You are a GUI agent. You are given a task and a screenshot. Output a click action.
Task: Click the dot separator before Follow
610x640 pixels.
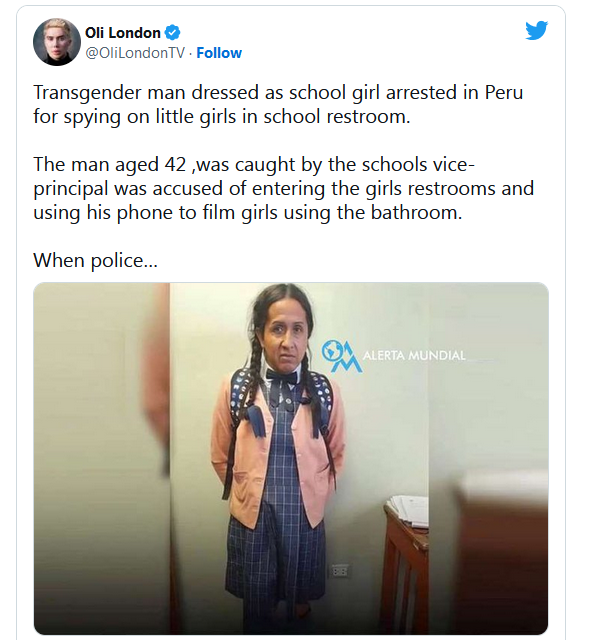pos(191,53)
